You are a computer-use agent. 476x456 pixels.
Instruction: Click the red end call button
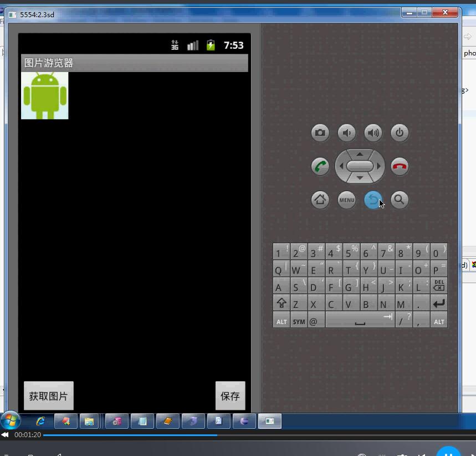coord(400,166)
